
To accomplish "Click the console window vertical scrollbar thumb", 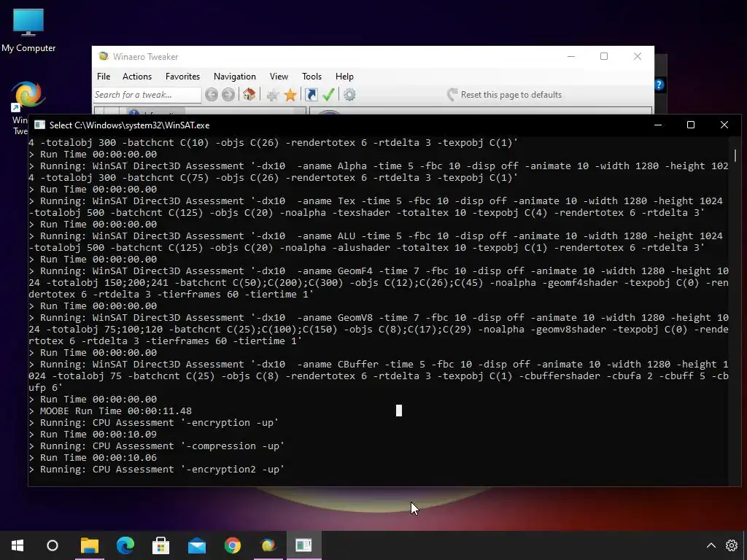I will 735,155.
